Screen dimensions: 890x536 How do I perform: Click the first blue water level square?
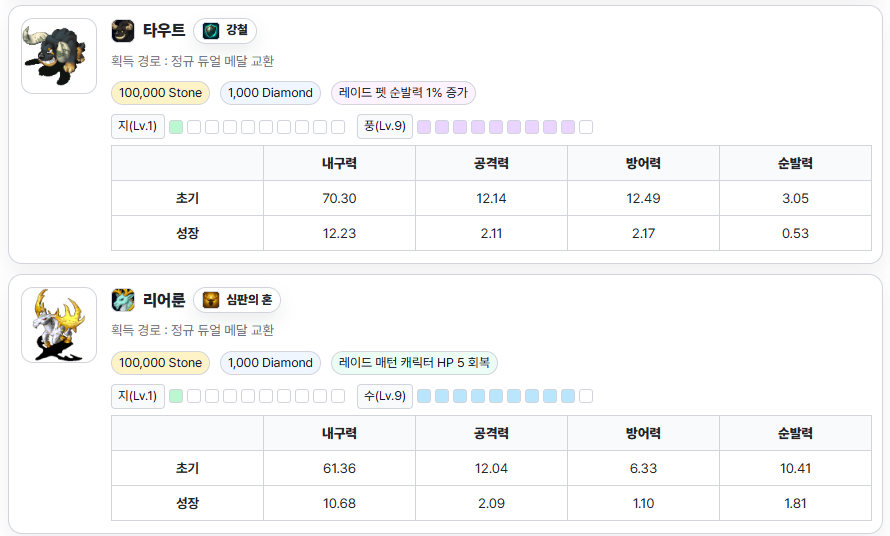(x=424, y=396)
